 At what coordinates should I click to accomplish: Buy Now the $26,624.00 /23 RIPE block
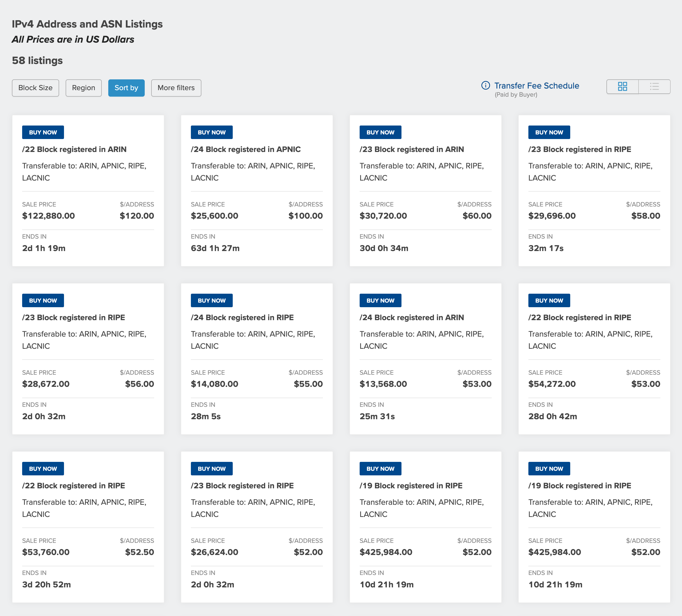tap(212, 469)
